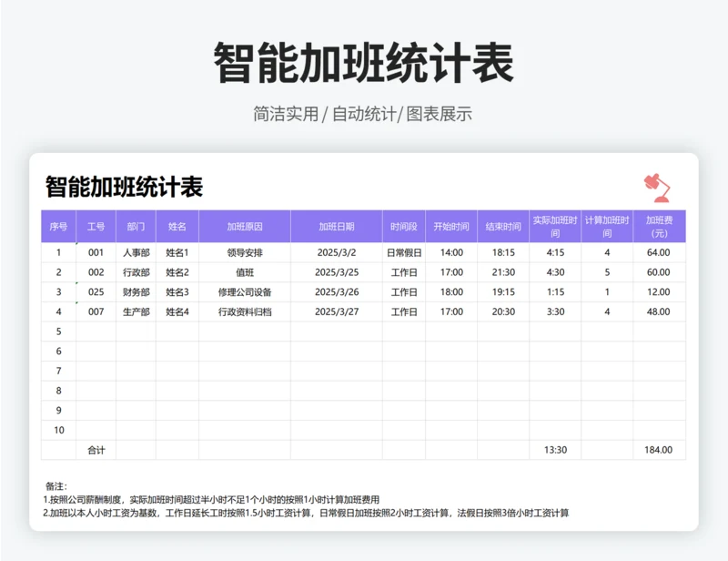
Task: Click the 4:30 actual overtime cell
Action: (x=555, y=272)
